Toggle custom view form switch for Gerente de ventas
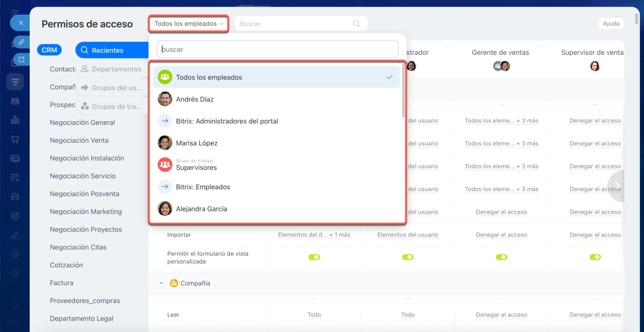Screen dimensions: 644x332 (502, 257)
